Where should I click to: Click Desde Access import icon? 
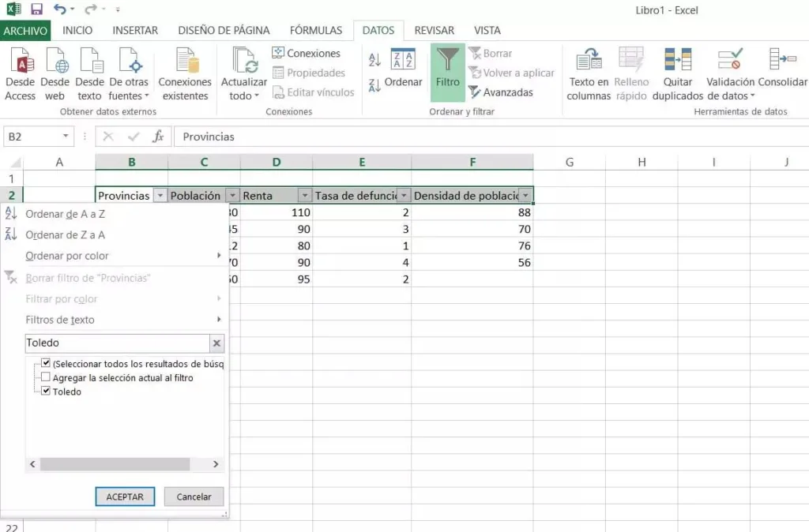point(20,62)
